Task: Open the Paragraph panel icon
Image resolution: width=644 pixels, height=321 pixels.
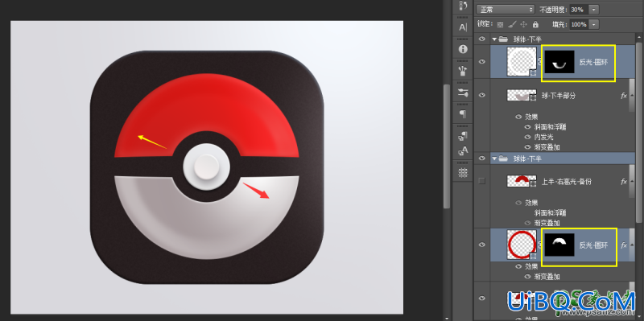Action: coord(463,113)
